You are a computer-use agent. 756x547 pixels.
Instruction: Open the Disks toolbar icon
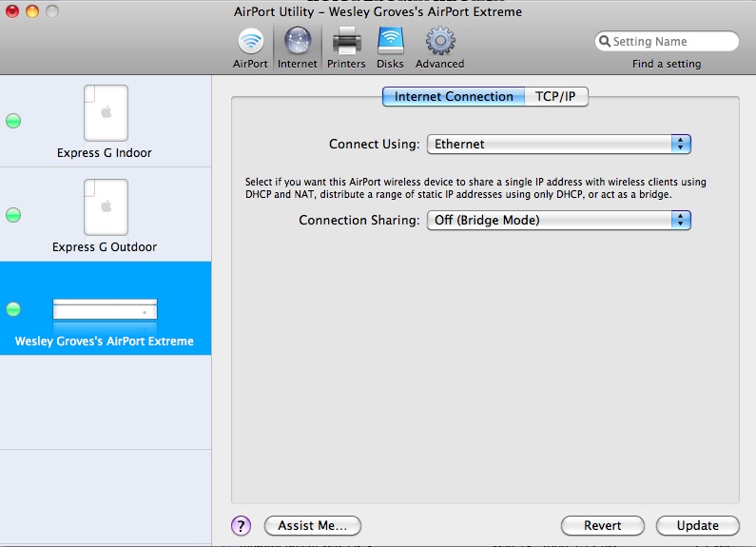(390, 48)
